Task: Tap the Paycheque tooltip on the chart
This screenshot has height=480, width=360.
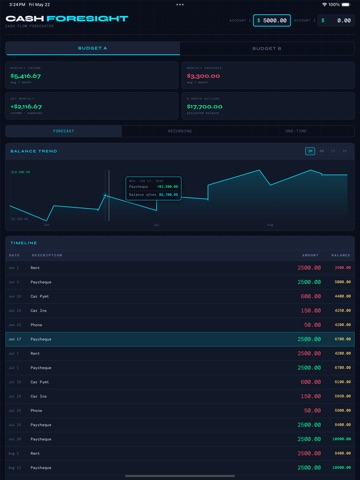Action: click(154, 188)
